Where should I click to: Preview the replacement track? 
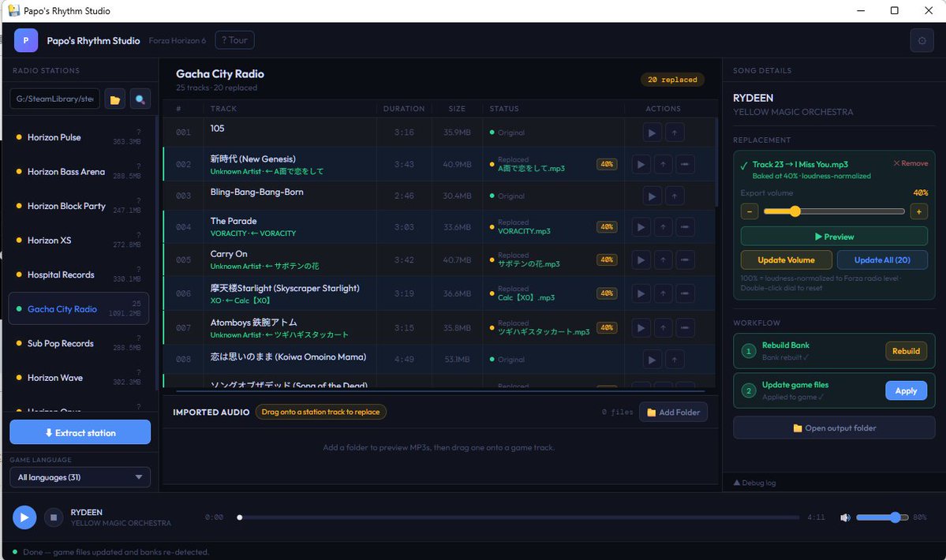point(834,237)
